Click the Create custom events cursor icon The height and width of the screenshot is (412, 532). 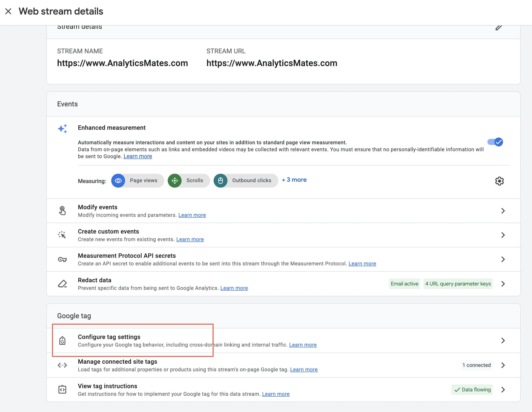(62, 235)
